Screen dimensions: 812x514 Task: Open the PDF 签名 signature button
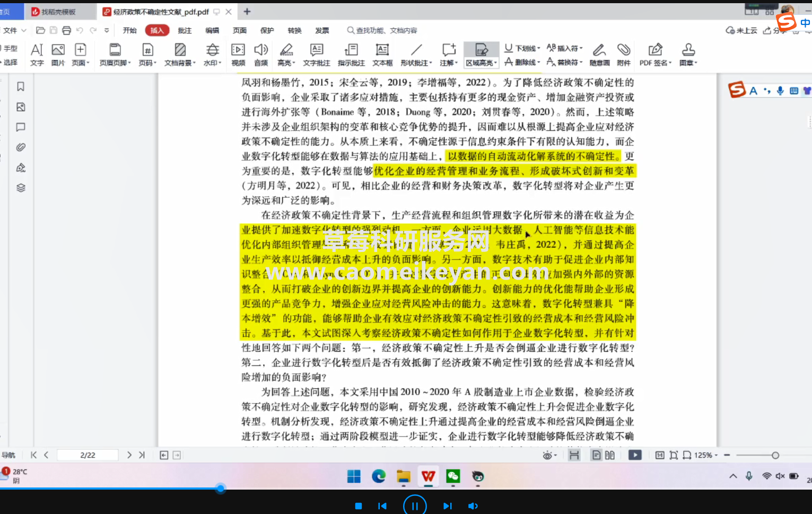tap(656, 55)
